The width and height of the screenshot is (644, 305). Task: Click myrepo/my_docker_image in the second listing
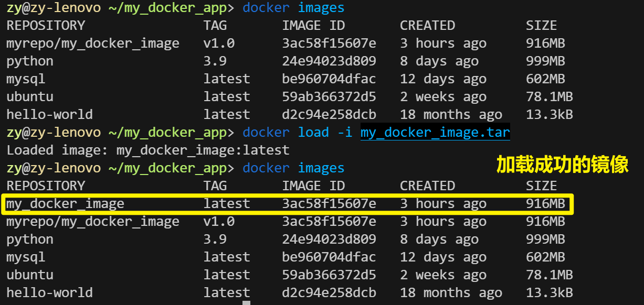tap(93, 222)
